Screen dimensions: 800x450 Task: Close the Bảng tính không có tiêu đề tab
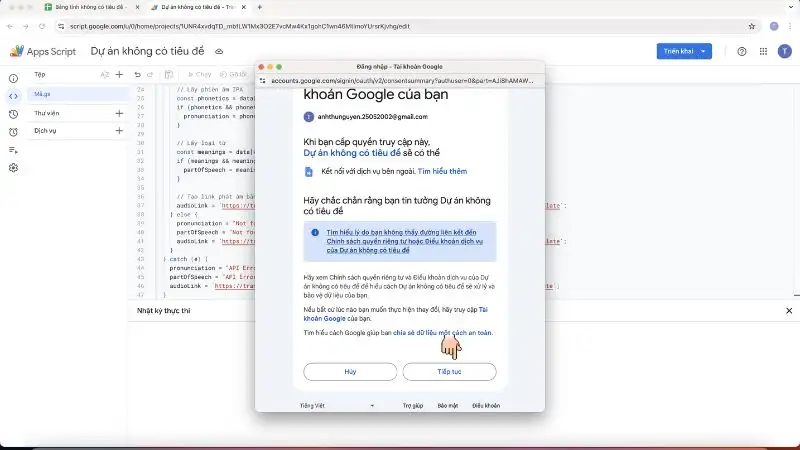[x=137, y=7]
